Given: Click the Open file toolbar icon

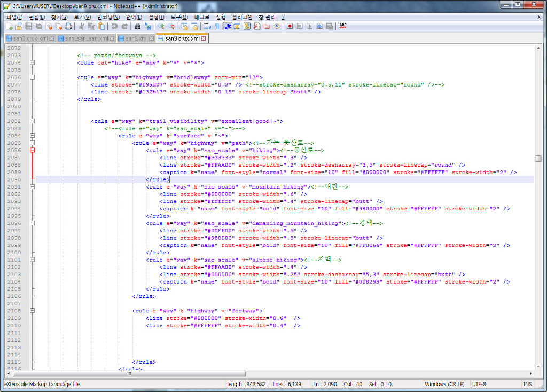Looking at the screenshot, I should tap(19, 26).
